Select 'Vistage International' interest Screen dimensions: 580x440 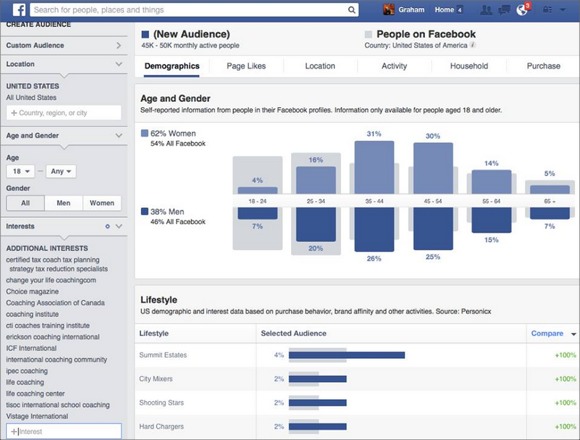click(37, 416)
